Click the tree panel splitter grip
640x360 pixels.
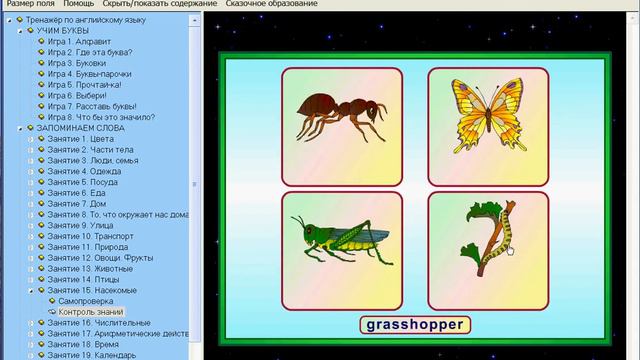(x=195, y=184)
